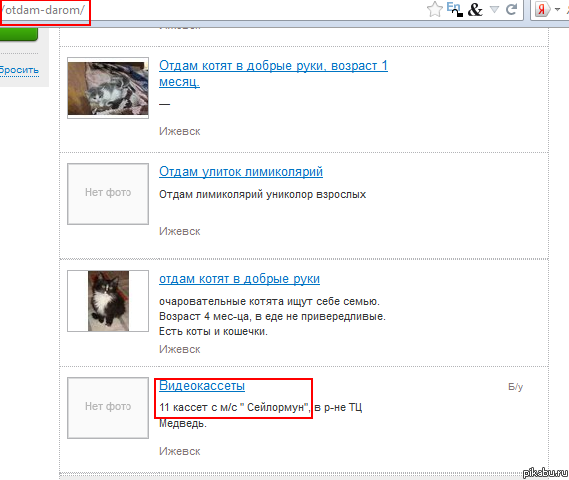Click the 'Сбросить' reset link in sidebar
The height and width of the screenshot is (480, 569).
19,70
